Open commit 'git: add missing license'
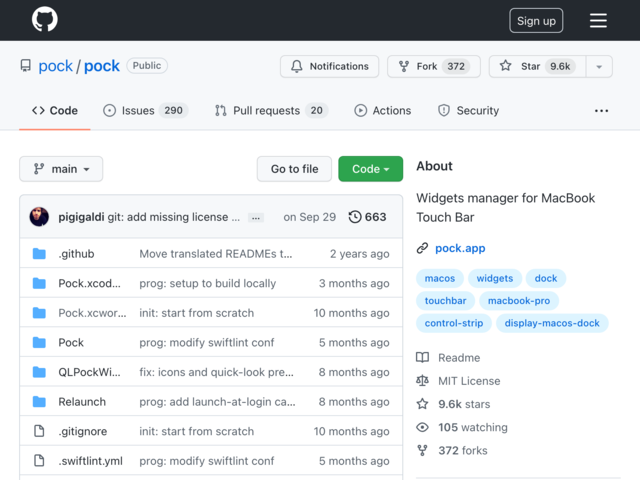Screen dimensions: 640x480 click(173, 217)
